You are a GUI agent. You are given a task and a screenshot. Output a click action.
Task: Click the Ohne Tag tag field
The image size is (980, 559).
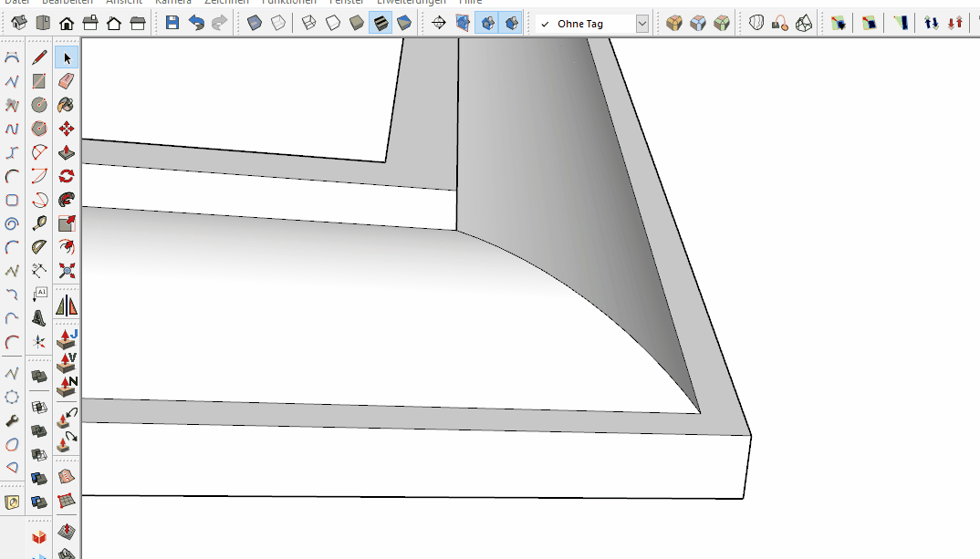591,24
